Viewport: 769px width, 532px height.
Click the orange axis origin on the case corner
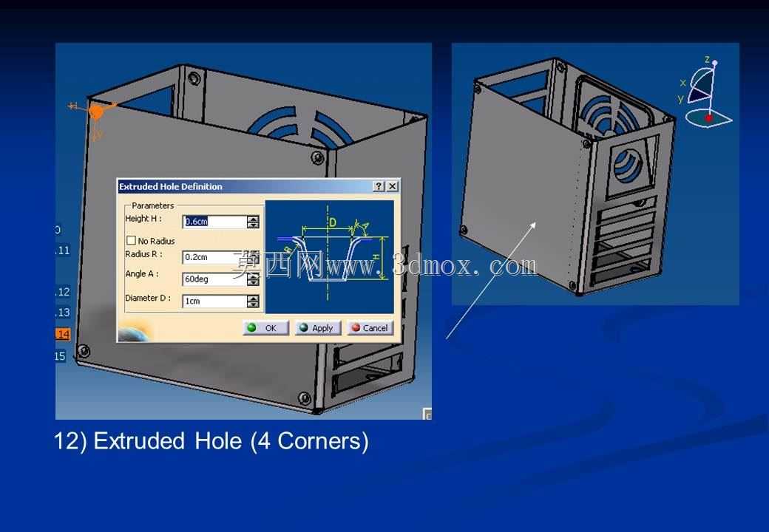point(97,112)
